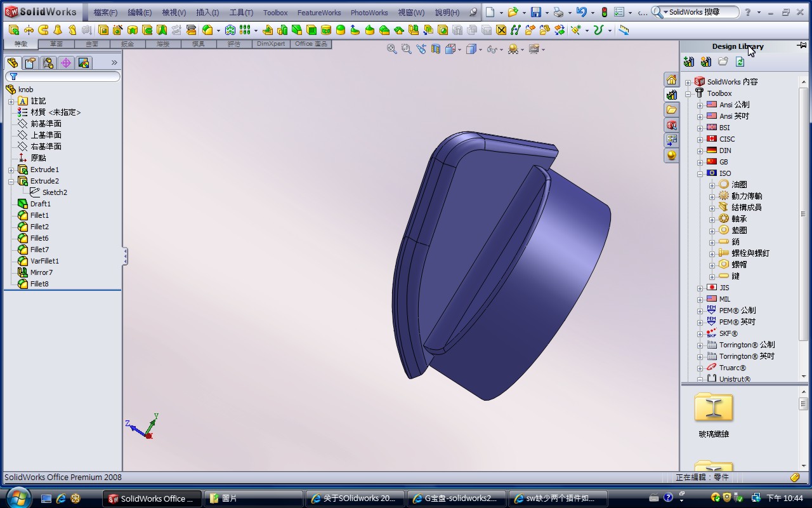Open the View Orientation dropdown arrow
Image resolution: width=812 pixels, height=508 pixels.
point(461,50)
